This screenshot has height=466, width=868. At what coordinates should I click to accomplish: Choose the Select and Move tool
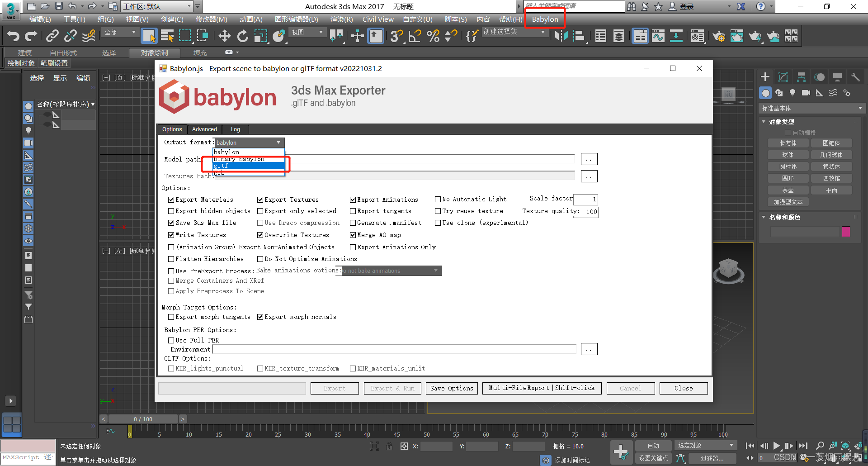(x=224, y=36)
